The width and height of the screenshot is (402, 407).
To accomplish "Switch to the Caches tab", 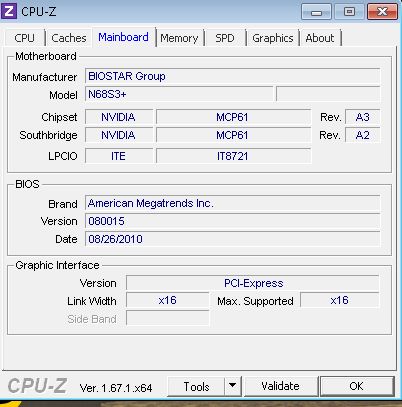I will [69, 38].
